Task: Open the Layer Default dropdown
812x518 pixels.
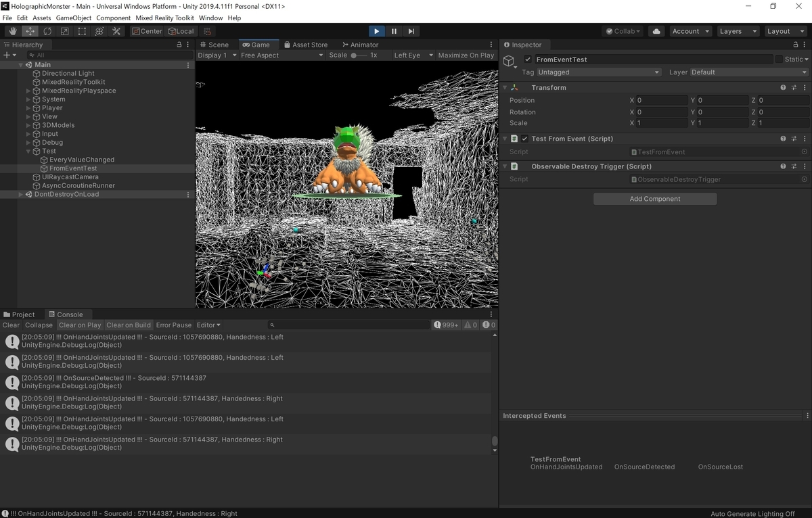Action: click(749, 72)
